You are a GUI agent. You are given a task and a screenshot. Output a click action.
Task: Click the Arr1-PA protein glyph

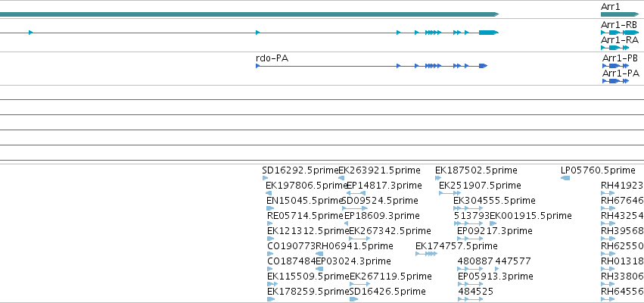click(x=616, y=81)
